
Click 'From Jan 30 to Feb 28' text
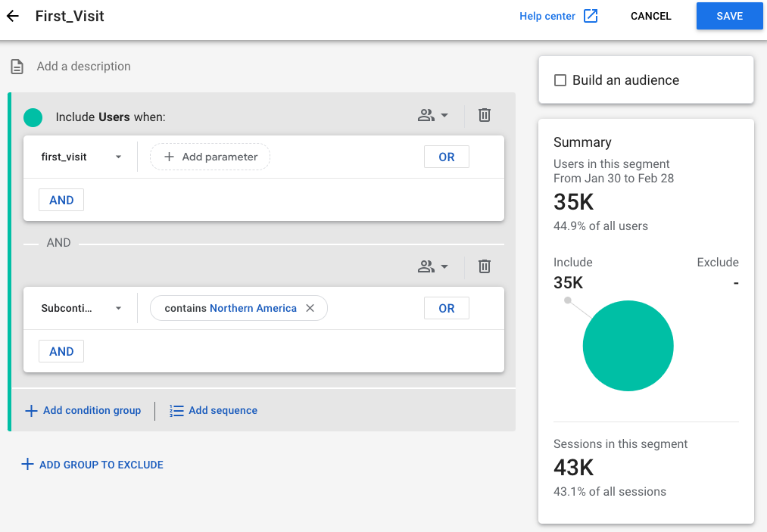click(613, 179)
